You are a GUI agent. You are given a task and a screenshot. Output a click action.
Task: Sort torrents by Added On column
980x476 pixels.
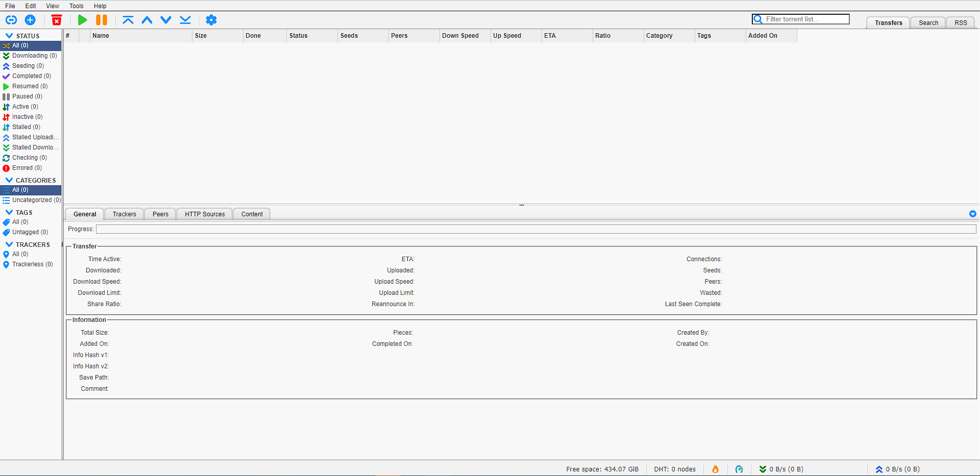click(771, 36)
